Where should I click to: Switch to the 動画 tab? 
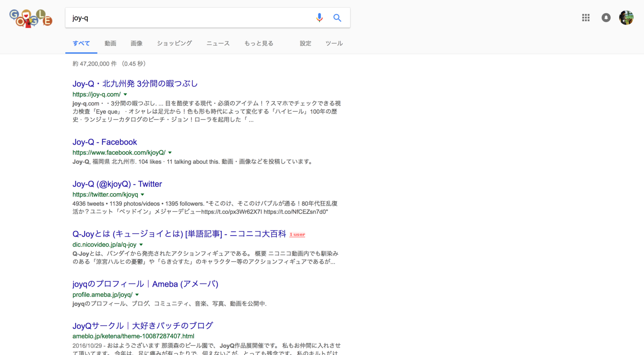(110, 43)
